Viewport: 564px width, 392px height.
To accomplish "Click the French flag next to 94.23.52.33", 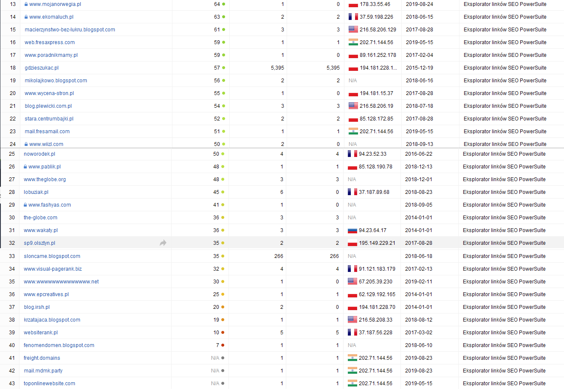I will (x=352, y=154).
